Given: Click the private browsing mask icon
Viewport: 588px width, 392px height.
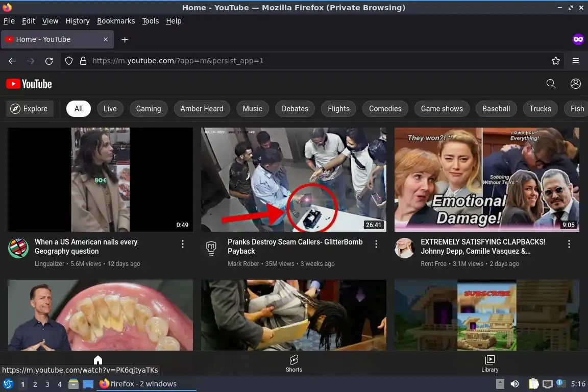Looking at the screenshot, I should click(x=578, y=39).
